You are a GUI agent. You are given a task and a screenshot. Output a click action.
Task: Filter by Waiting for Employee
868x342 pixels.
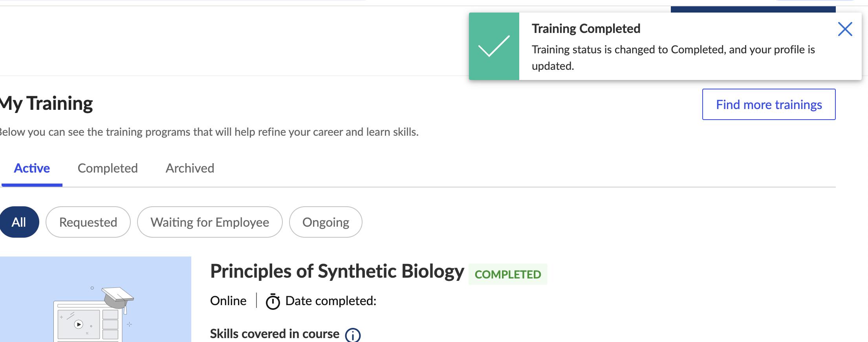point(210,222)
